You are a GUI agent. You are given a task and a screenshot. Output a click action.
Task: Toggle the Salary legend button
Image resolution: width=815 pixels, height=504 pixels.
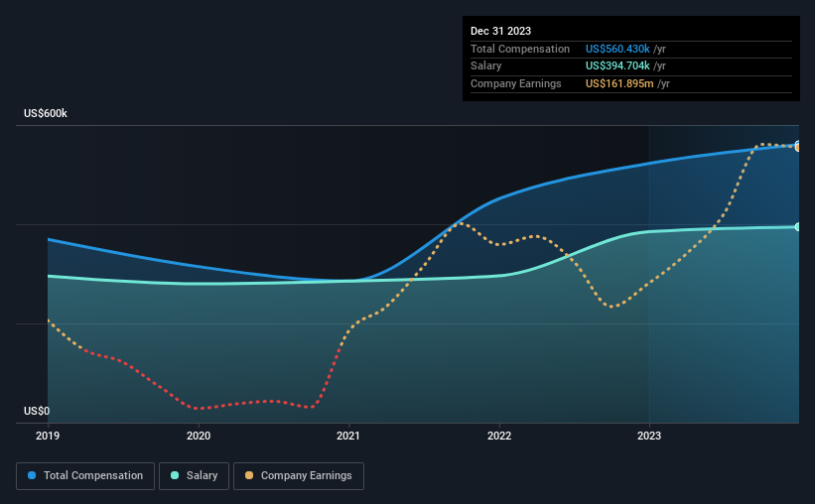pyautogui.click(x=194, y=476)
